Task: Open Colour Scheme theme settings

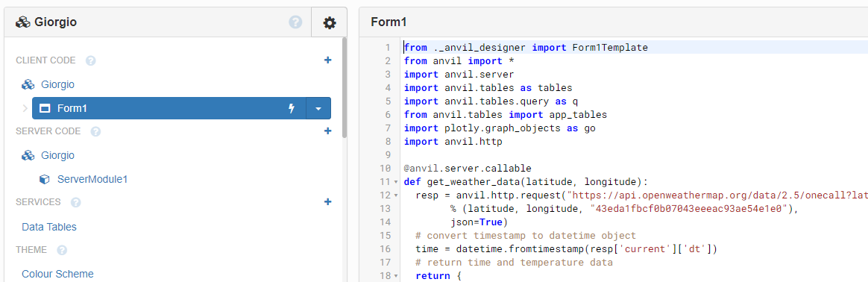Action: point(57,274)
